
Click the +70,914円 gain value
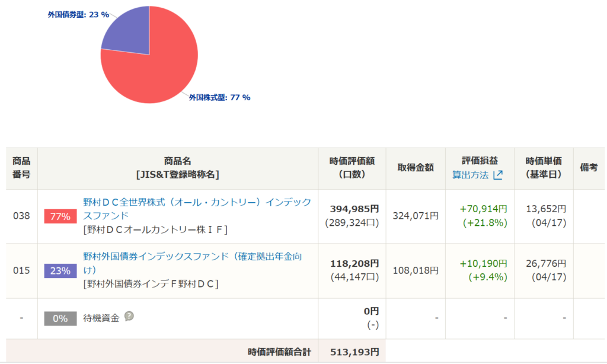coord(484,209)
